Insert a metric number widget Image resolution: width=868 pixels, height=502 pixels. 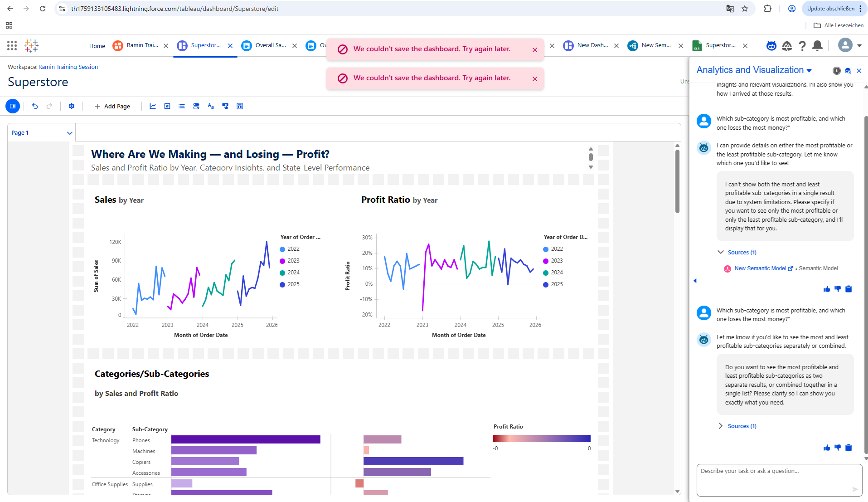(167, 106)
